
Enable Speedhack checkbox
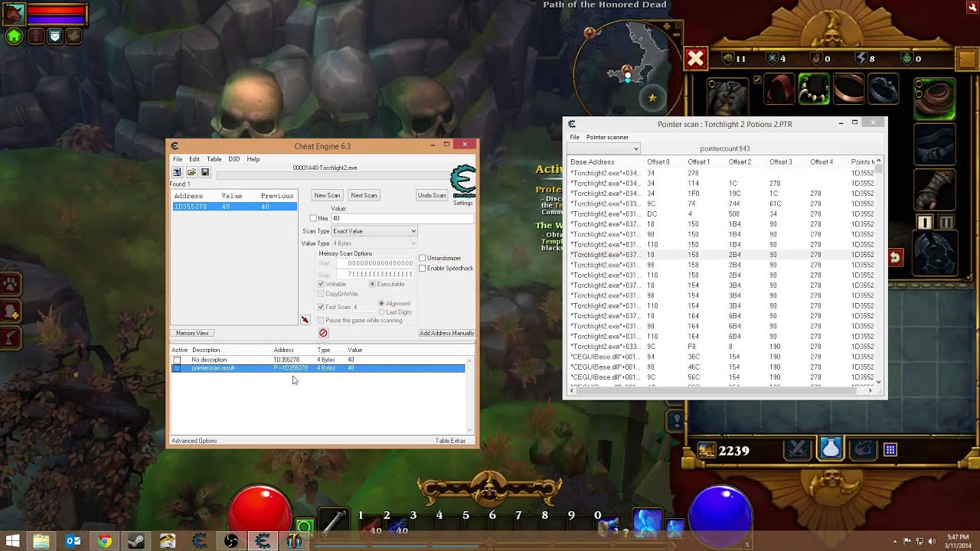(x=422, y=268)
